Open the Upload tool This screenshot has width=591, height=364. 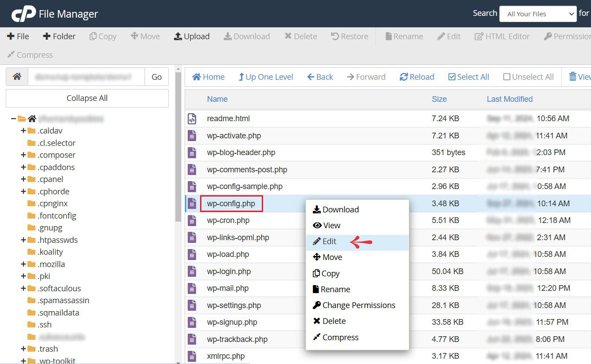point(192,37)
